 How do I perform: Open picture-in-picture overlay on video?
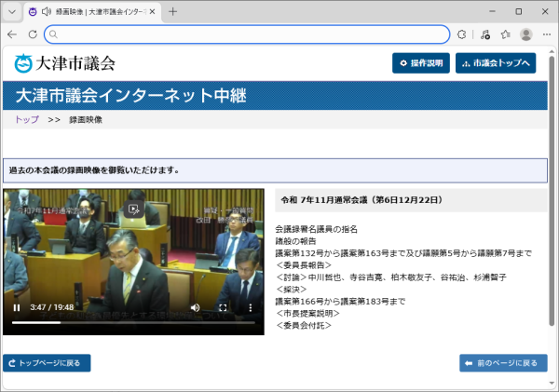coord(134,208)
